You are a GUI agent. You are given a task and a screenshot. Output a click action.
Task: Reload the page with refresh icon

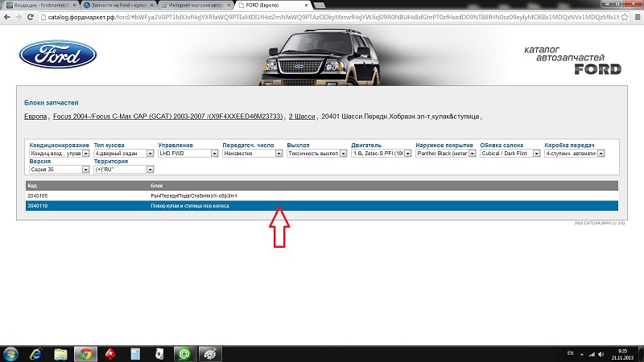coord(30,17)
